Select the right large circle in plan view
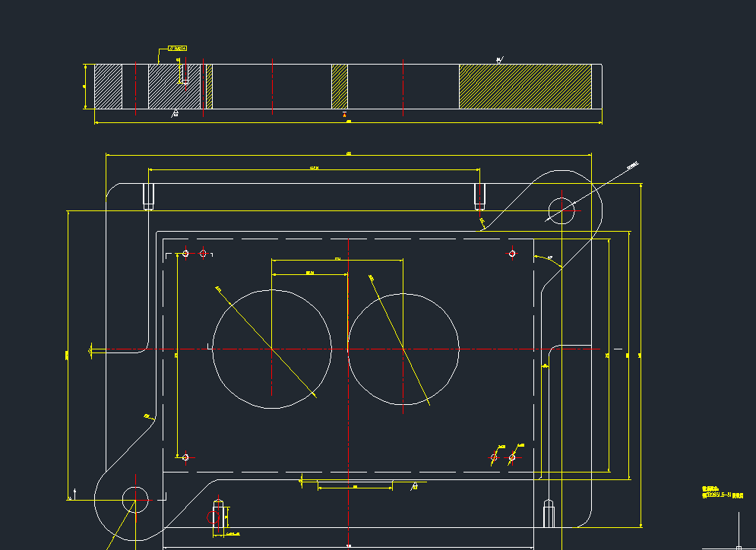This screenshot has height=550, width=756. click(x=403, y=349)
